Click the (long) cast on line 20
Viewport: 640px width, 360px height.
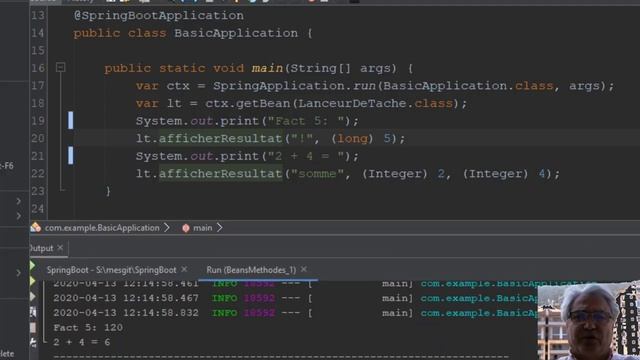(x=352, y=138)
